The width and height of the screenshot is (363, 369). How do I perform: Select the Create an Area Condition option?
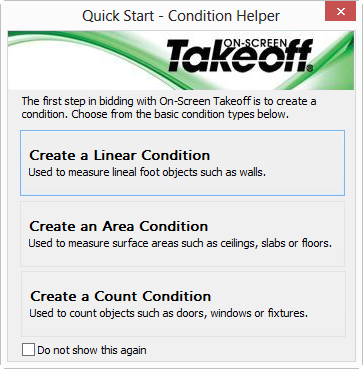[182, 234]
